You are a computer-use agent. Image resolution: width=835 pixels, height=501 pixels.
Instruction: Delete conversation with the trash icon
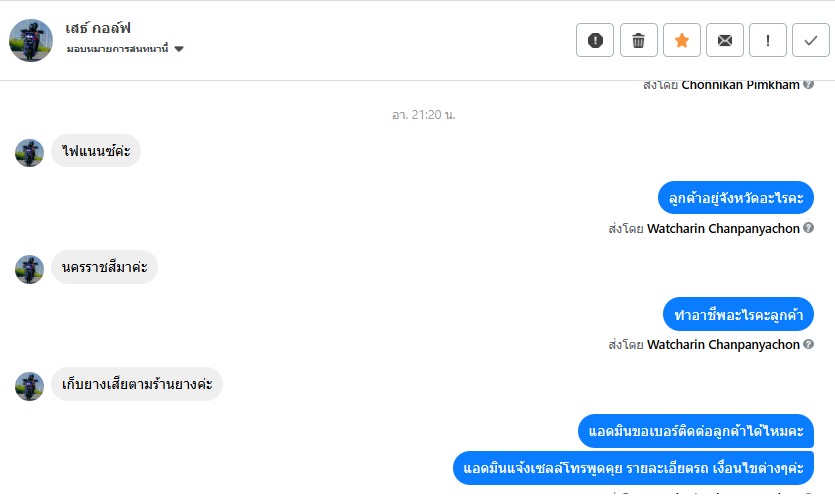[x=638, y=40]
